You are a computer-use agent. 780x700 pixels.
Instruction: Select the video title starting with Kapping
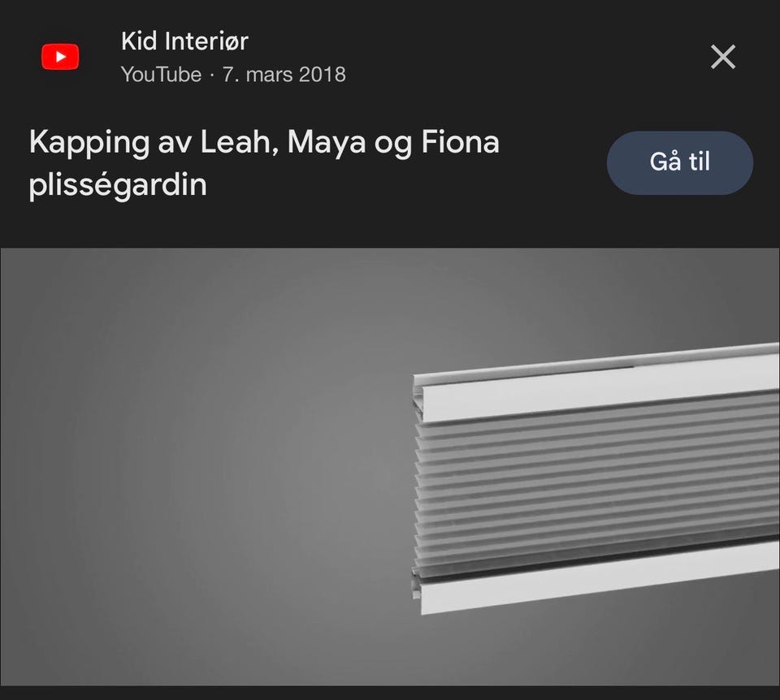264,163
